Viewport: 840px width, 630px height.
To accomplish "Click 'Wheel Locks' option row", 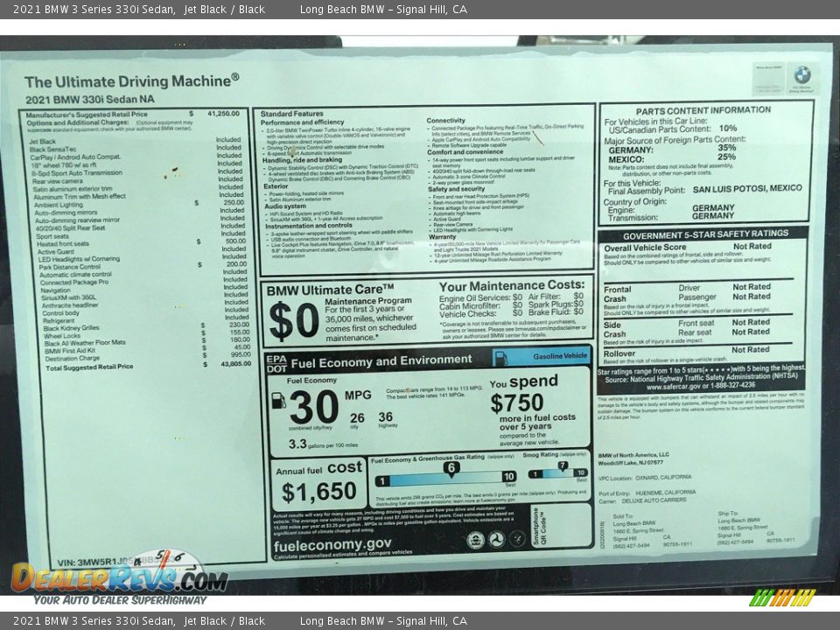I will tap(147, 335).
